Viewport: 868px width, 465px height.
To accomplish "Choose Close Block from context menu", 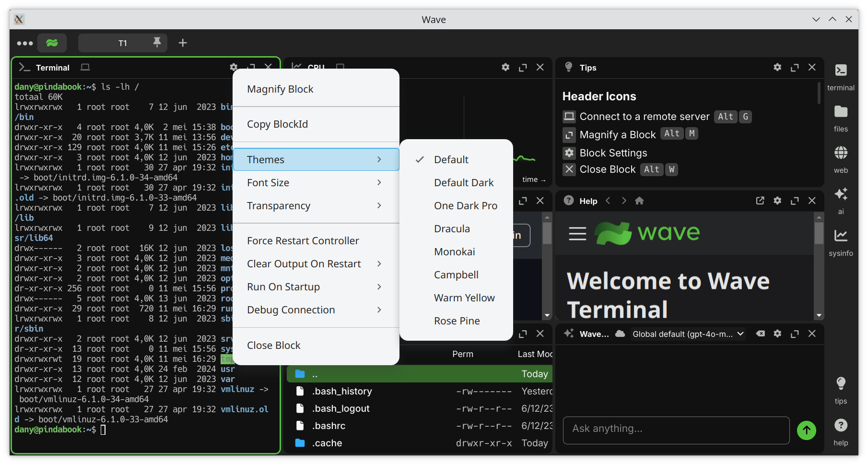I will coord(316,346).
